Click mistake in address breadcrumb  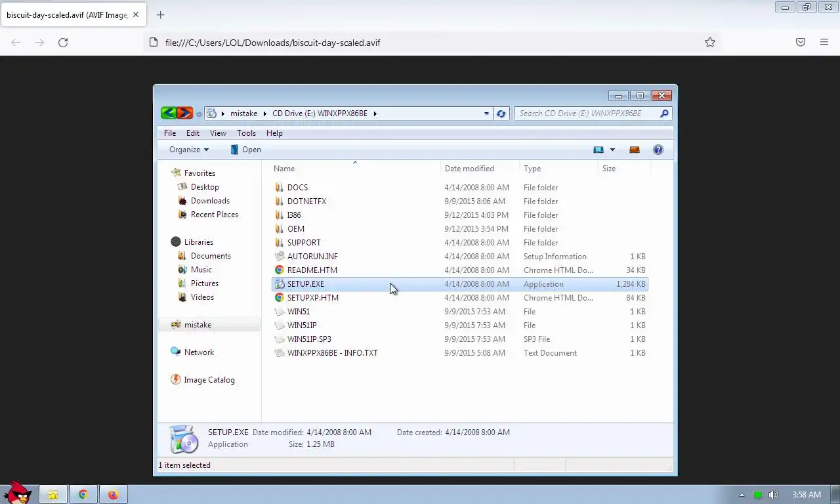[x=243, y=114]
